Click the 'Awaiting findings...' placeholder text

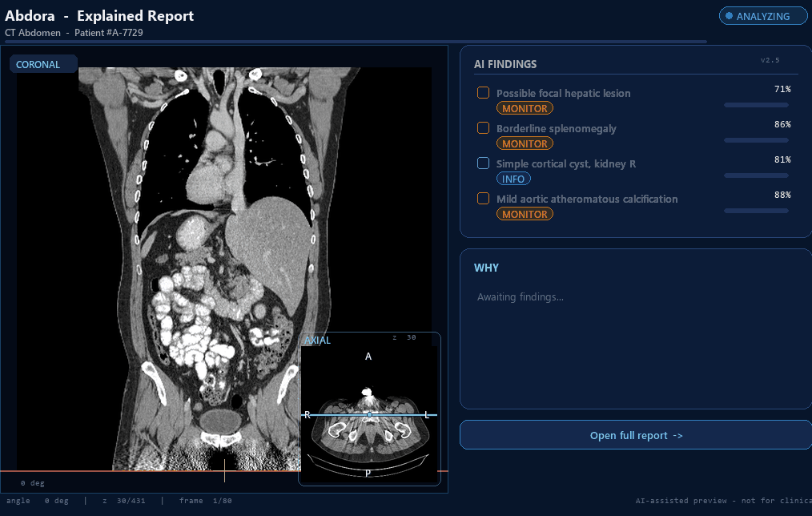pyautogui.click(x=520, y=296)
